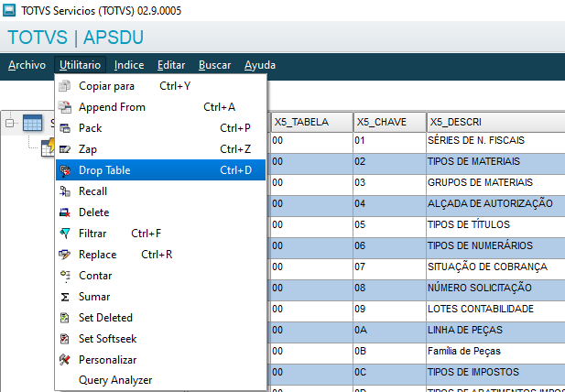Click the Contar menu icon
This screenshot has width=565, height=392.
(x=65, y=276)
